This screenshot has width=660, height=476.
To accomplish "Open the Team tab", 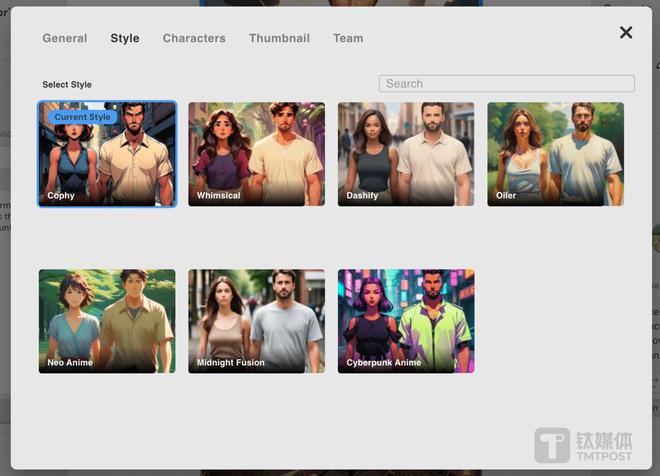I will point(348,38).
